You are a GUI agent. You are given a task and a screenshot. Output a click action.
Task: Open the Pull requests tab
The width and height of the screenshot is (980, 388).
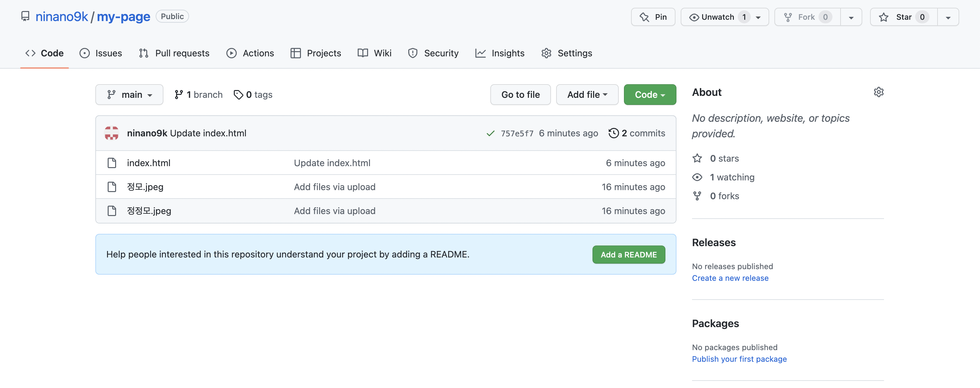coord(174,53)
